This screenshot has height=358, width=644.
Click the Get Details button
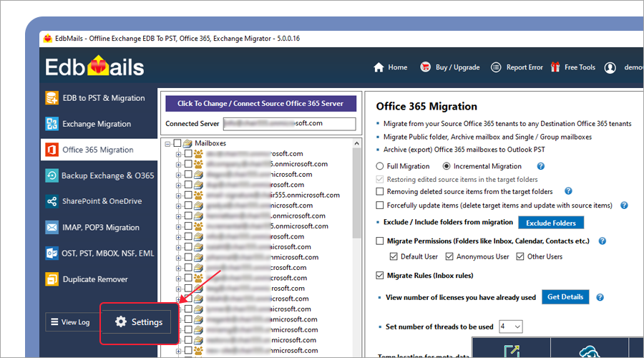(565, 296)
